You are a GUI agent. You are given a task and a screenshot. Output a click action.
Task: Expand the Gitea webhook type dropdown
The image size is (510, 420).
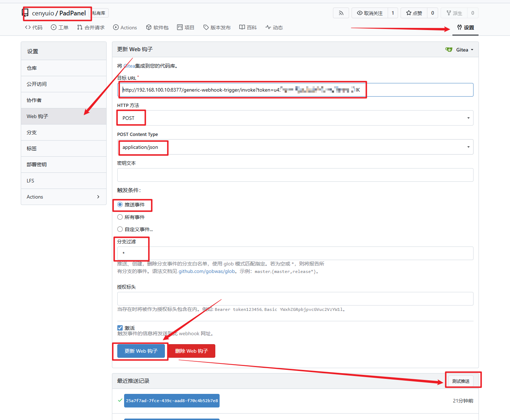pos(460,50)
